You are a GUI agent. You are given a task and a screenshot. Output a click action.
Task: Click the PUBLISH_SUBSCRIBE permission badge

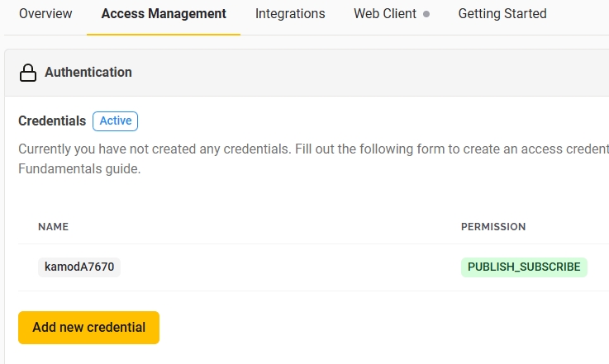pos(524,267)
